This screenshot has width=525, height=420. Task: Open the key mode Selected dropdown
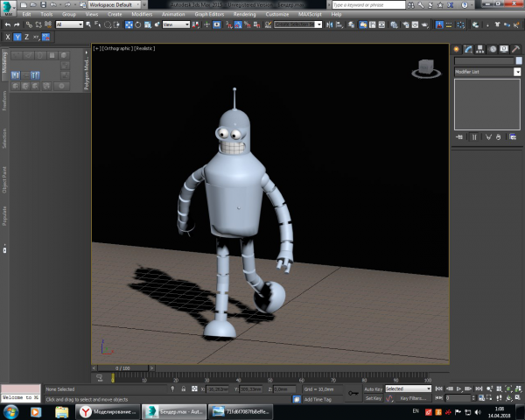point(408,388)
